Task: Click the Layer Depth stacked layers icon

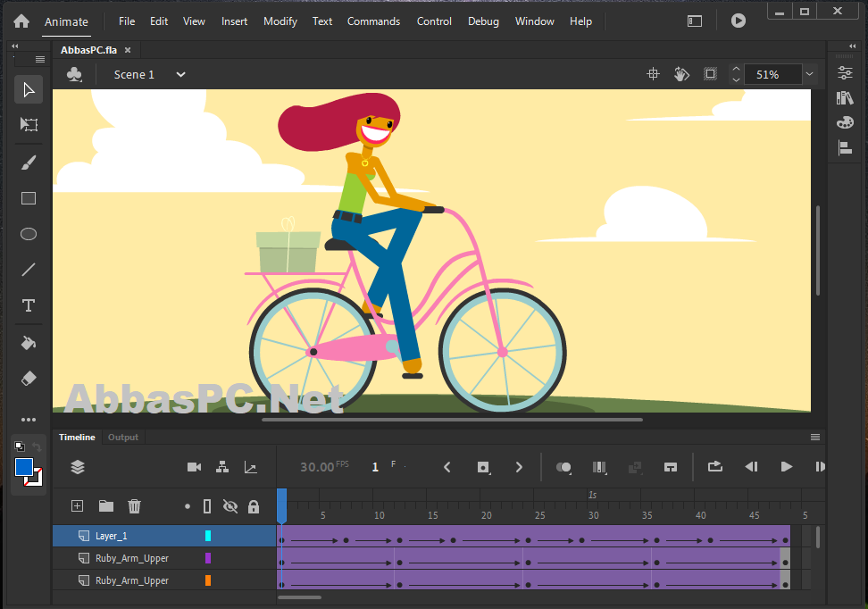Action: coord(78,467)
